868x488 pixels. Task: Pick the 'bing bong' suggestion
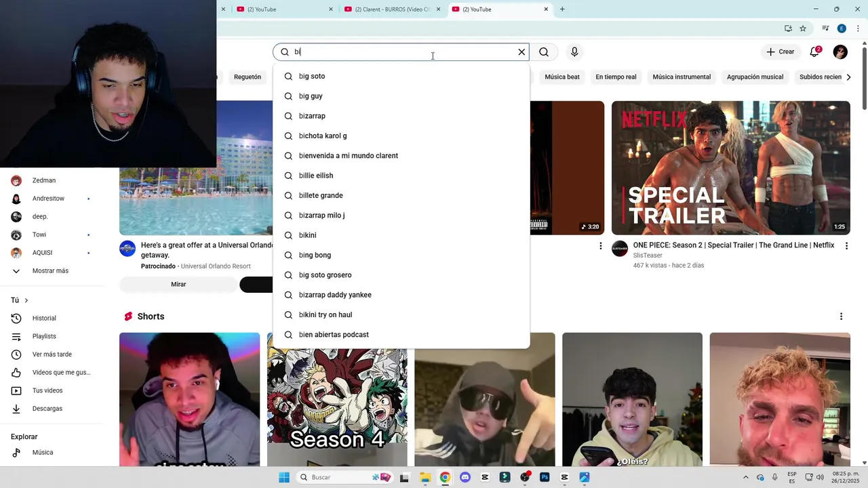[x=401, y=255]
